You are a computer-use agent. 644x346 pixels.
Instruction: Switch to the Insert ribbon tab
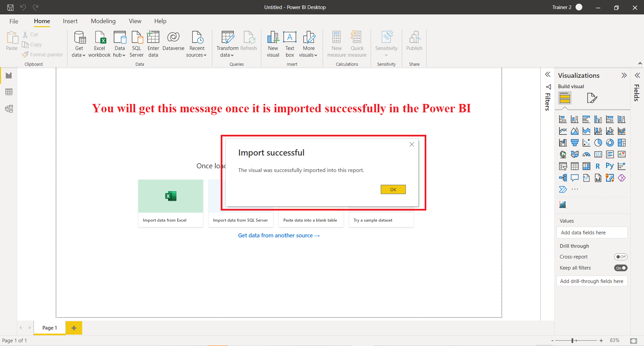point(70,21)
